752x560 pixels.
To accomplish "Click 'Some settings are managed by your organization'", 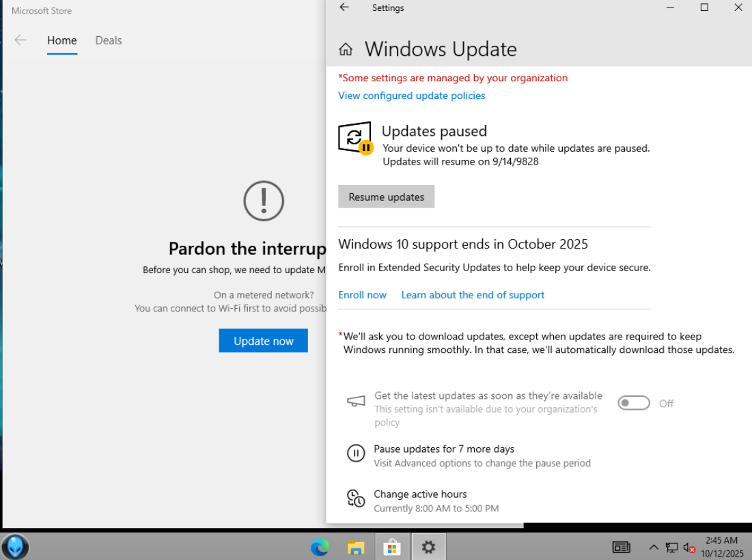I will click(x=453, y=78).
